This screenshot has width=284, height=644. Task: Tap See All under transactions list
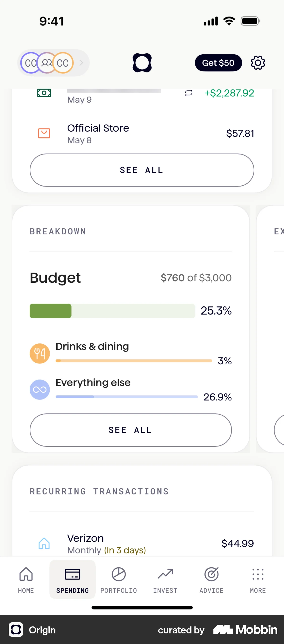[142, 170]
